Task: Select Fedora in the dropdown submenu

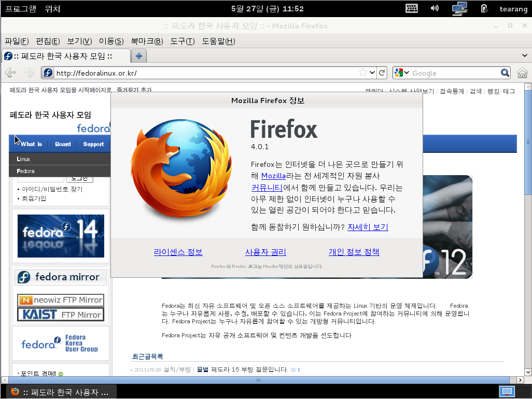Action: click(x=60, y=171)
